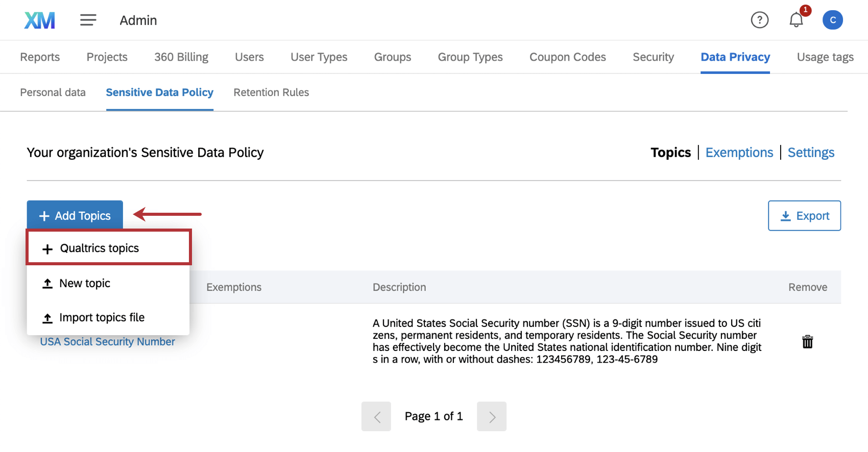This screenshot has width=868, height=452.
Task: Switch to the Retention Rules tab
Action: (271, 92)
